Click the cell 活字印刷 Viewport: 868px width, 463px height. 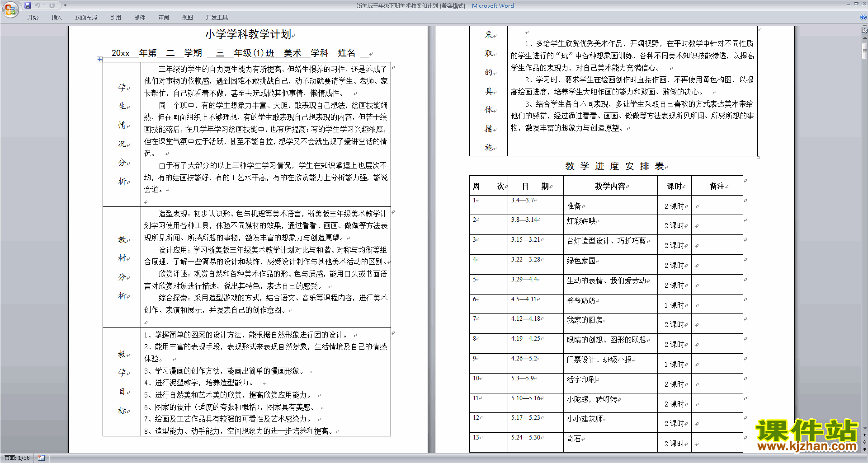(610, 383)
